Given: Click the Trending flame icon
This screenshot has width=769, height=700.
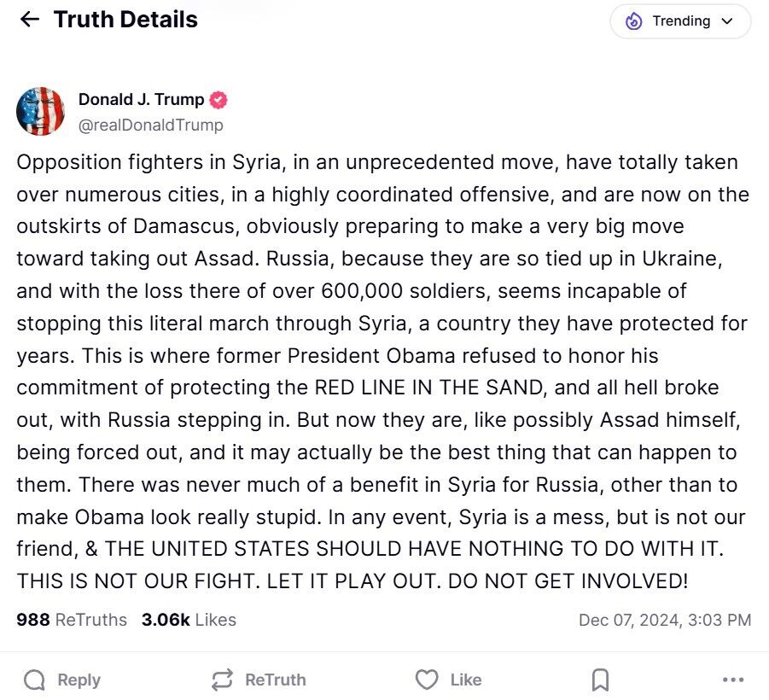Looking at the screenshot, I should coord(633,21).
